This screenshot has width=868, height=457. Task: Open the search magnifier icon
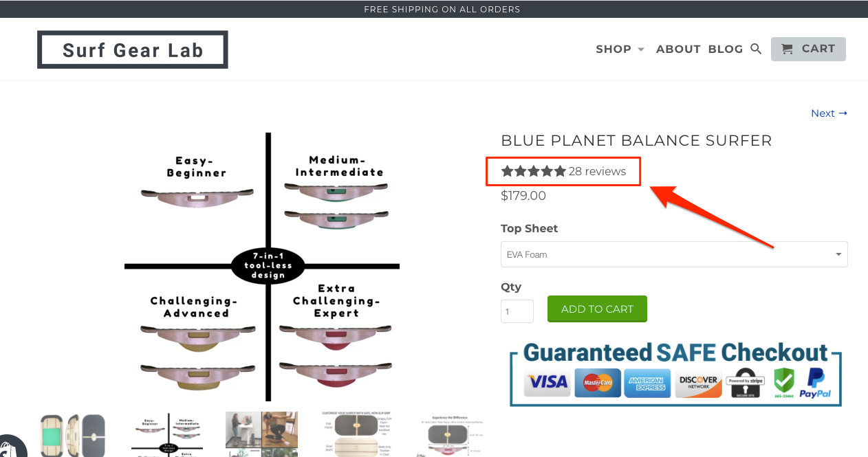pos(756,49)
